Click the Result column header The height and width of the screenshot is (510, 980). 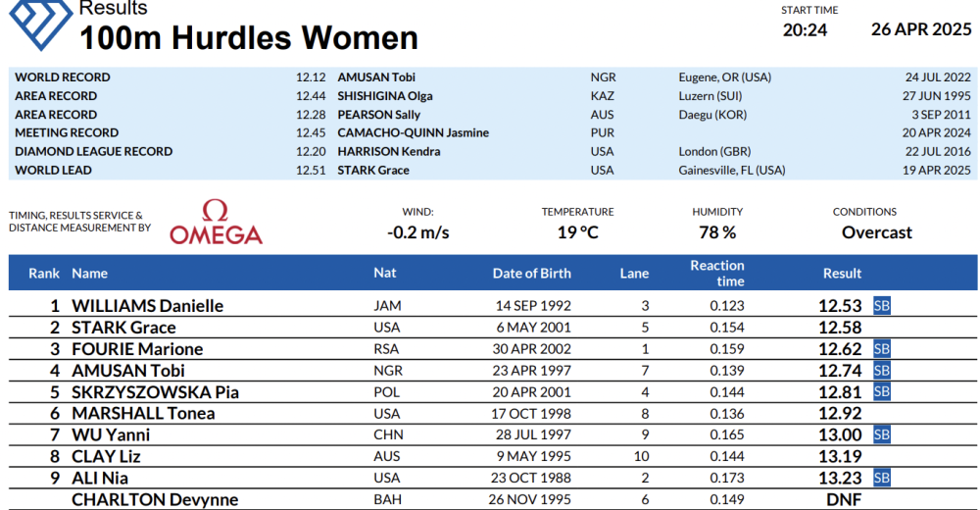click(x=842, y=274)
